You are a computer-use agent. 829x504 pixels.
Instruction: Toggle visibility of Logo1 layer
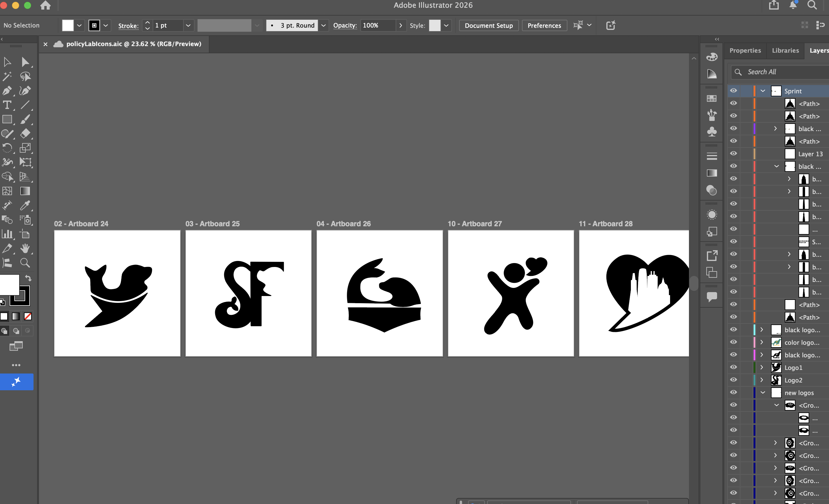click(734, 368)
